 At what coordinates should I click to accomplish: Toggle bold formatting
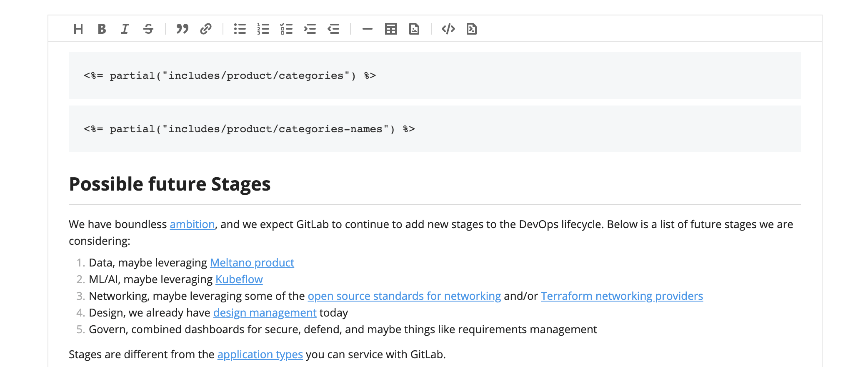click(102, 29)
